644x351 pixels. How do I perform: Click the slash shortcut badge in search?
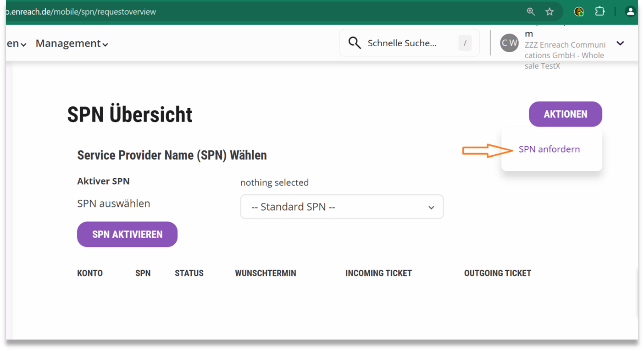point(465,43)
